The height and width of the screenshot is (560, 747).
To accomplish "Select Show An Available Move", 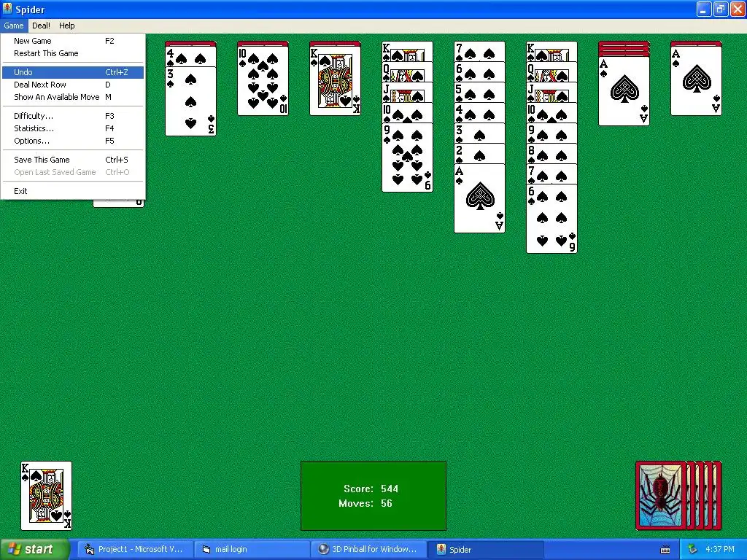I will coord(73,97).
